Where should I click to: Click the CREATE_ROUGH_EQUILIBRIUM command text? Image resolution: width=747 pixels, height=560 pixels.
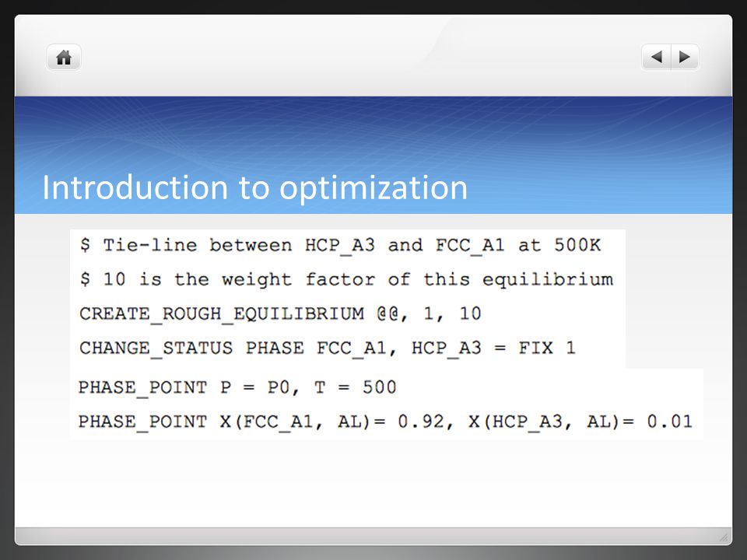click(222, 313)
